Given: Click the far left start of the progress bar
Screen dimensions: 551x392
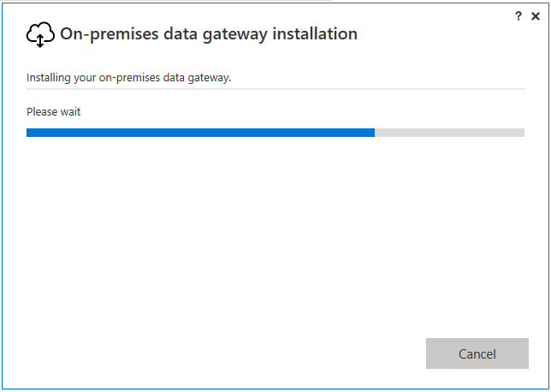Looking at the screenshot, I should coord(28,133).
